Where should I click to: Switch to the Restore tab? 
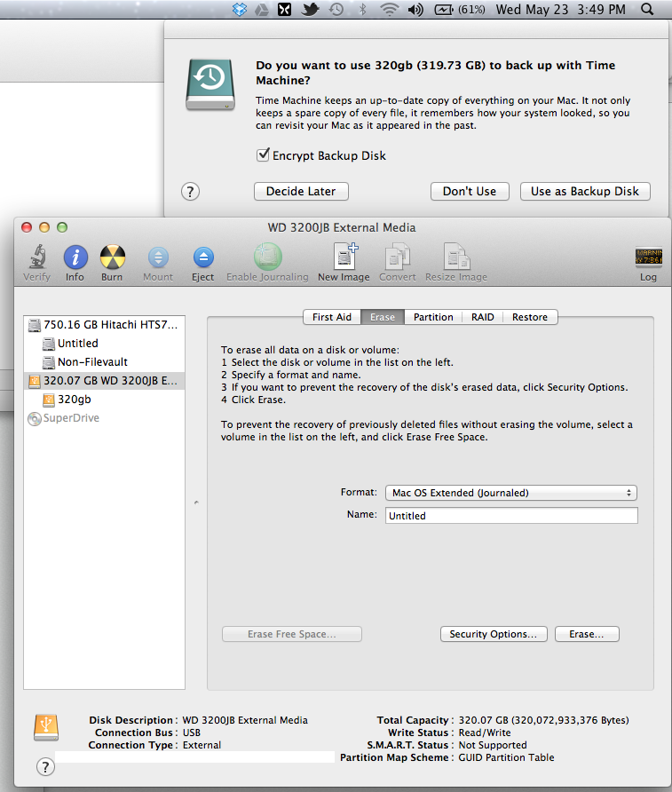[530, 317]
